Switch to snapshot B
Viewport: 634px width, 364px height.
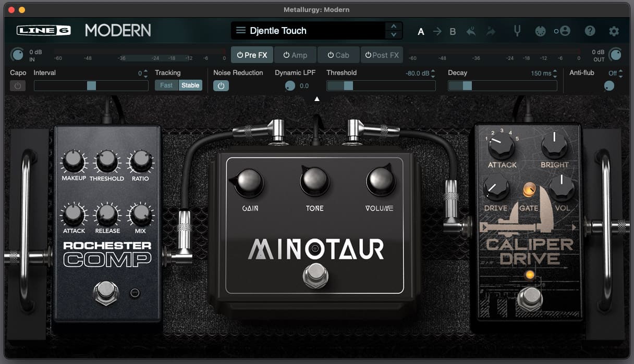pos(453,31)
